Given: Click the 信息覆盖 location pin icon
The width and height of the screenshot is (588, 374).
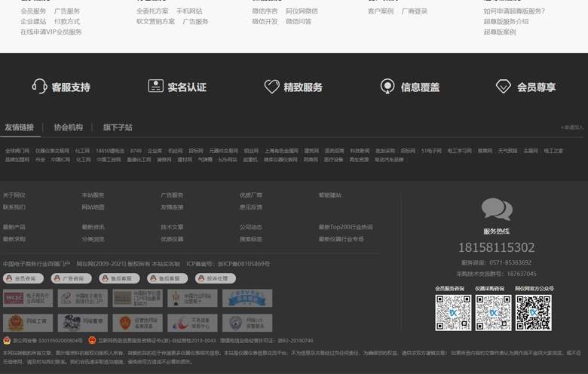Looking at the screenshot, I should pyautogui.click(x=387, y=87).
